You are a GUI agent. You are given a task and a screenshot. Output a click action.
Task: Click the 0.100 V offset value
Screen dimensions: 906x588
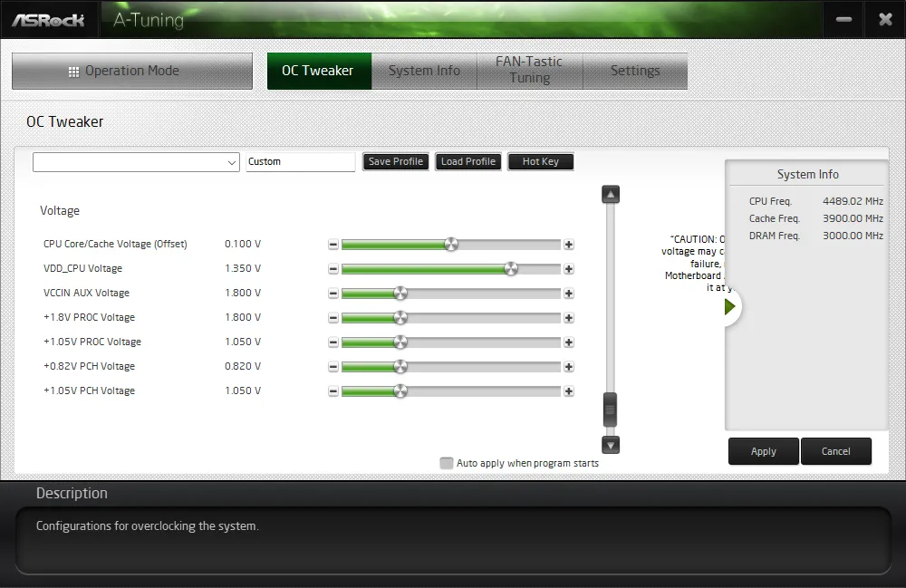[243, 244]
